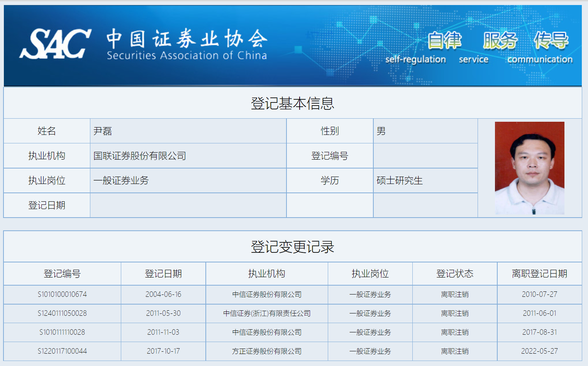
Task: Select registration number S1220117100044
Action: [x=62, y=351]
